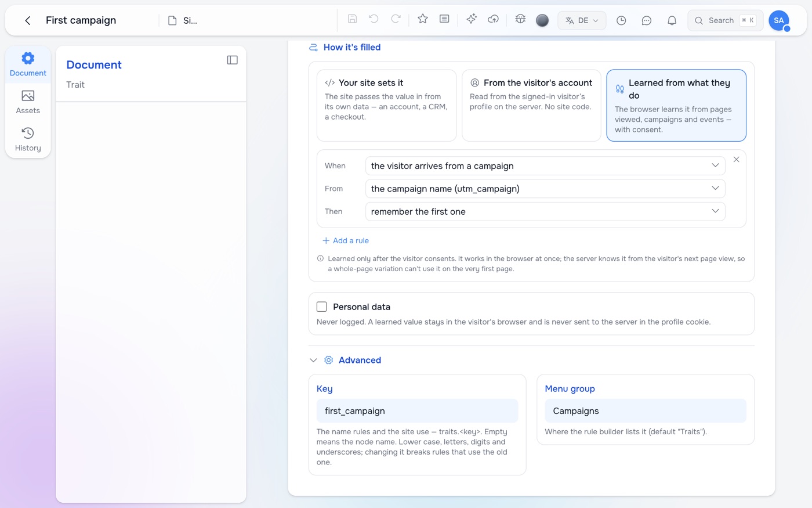Screen dimensions: 812x508
Task: Click the code brackets icon on site card
Action: (x=330, y=82)
